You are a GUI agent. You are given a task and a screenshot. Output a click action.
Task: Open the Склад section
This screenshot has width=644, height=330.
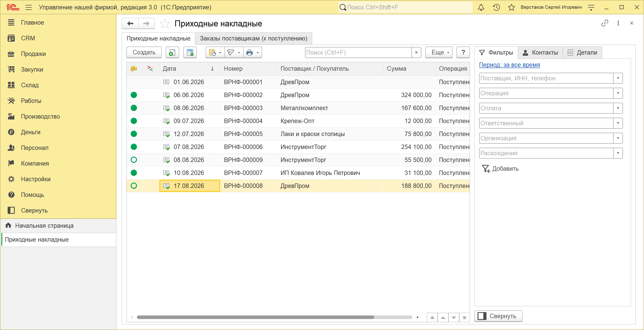30,85
